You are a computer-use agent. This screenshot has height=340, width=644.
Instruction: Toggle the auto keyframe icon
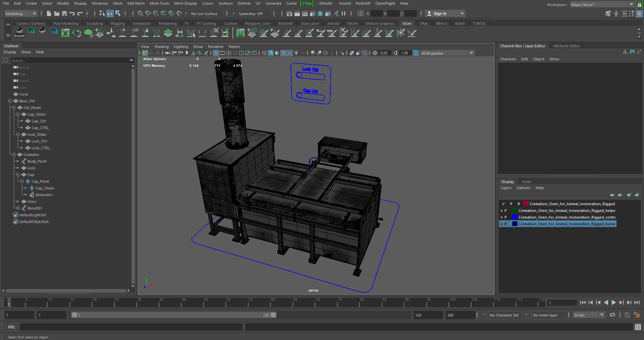click(x=627, y=315)
